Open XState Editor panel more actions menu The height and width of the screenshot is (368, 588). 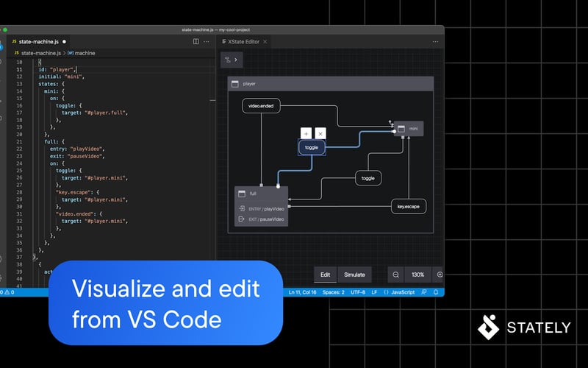tap(435, 42)
